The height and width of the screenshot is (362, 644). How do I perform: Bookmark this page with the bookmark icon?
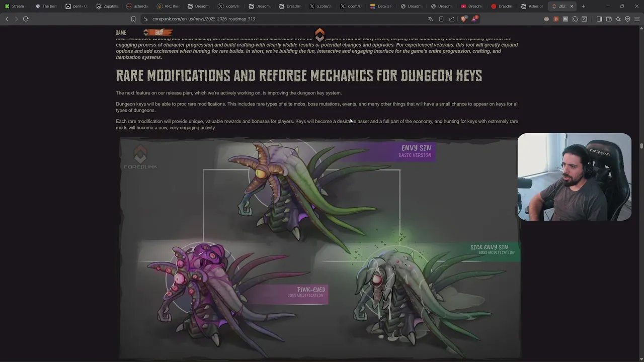133,19
